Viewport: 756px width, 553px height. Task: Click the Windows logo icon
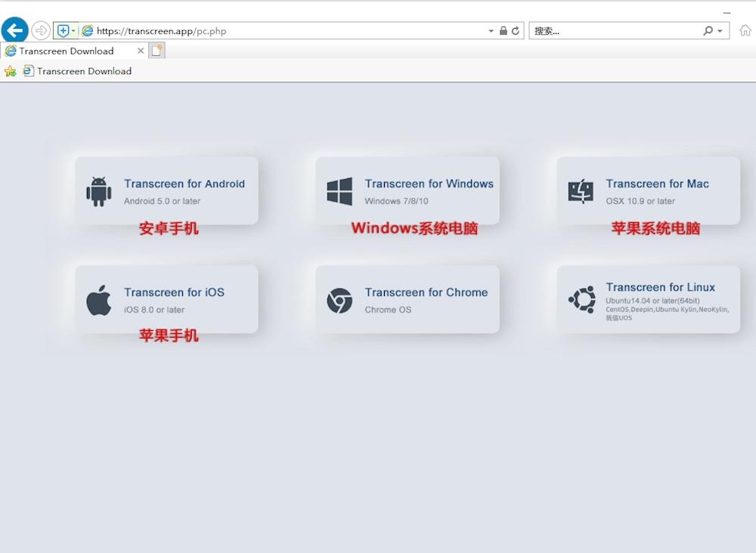pos(339,191)
